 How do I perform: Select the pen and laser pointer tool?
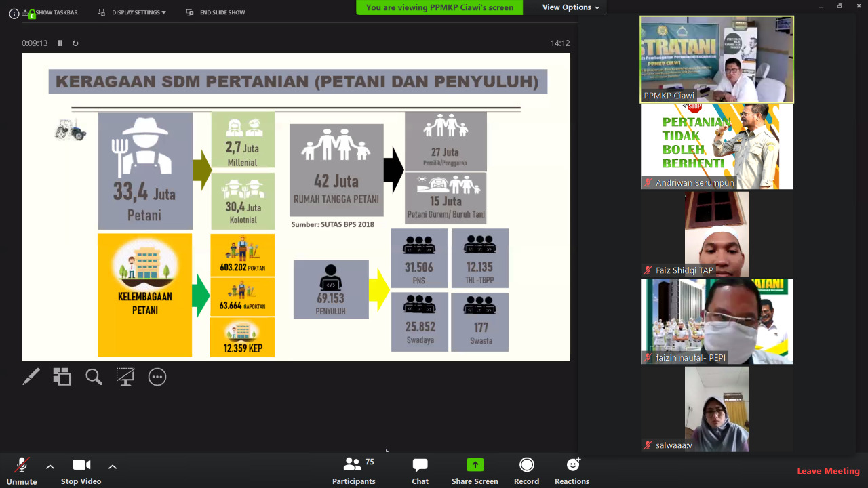31,377
